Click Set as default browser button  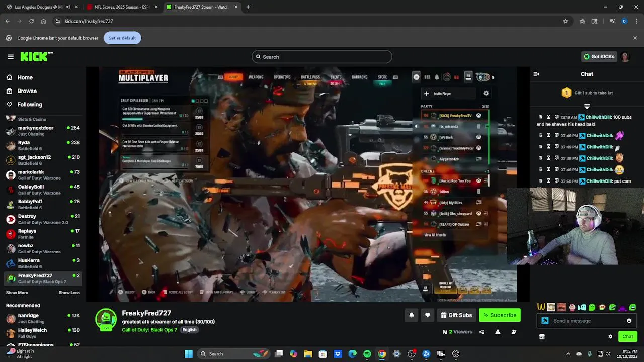pyautogui.click(x=122, y=38)
